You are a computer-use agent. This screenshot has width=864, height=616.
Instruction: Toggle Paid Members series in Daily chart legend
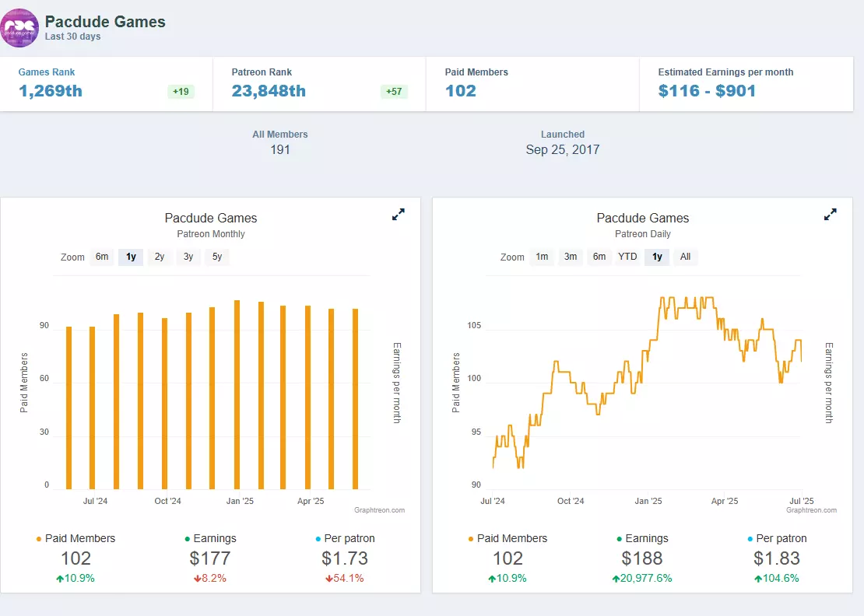click(x=508, y=538)
